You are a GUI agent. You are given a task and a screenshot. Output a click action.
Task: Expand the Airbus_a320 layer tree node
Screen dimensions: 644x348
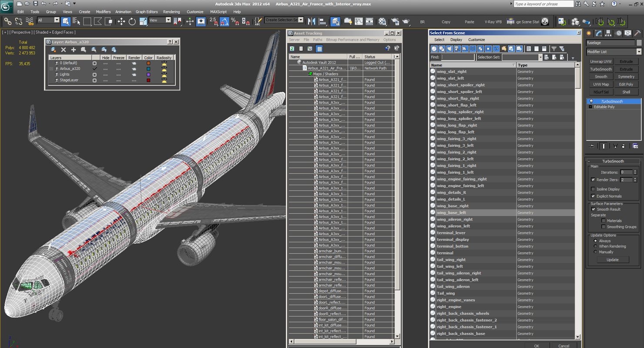pos(51,69)
